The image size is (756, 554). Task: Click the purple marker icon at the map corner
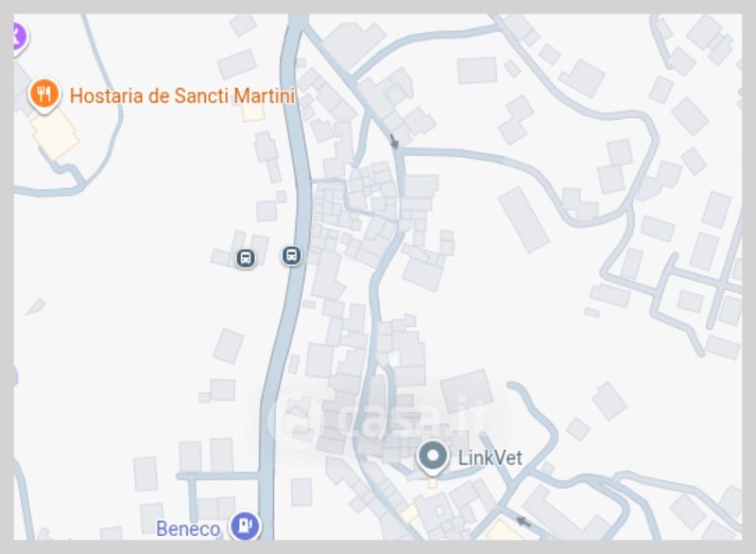coord(18,36)
